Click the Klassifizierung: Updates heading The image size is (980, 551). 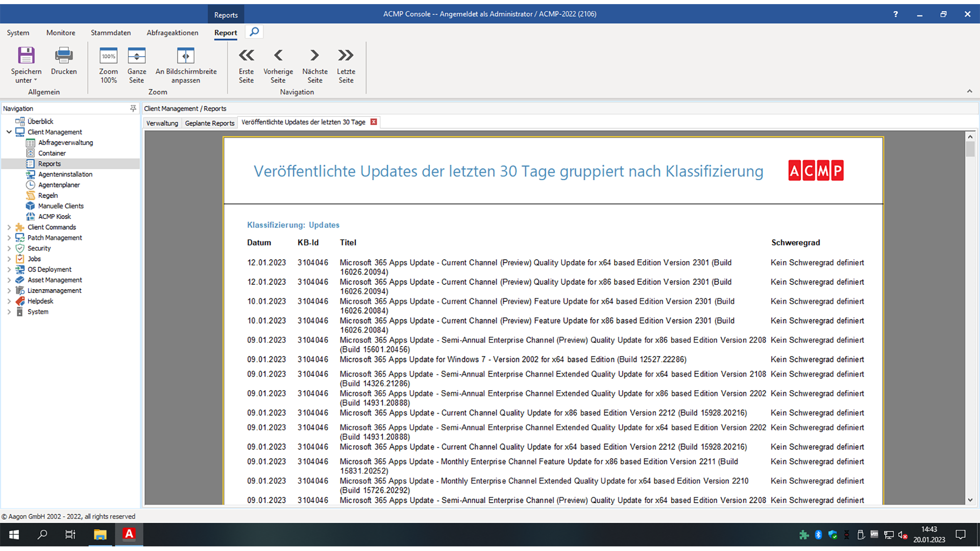coord(293,225)
